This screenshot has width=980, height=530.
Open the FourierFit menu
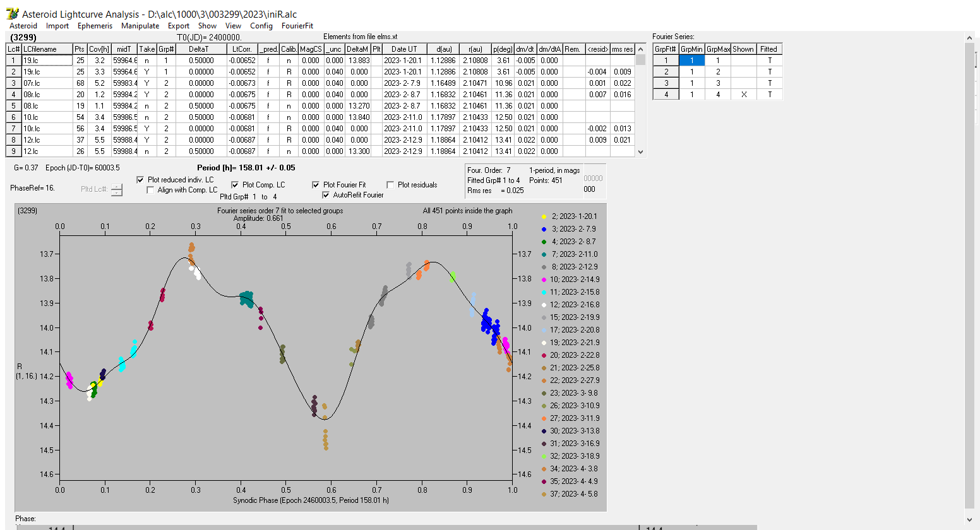[297, 26]
